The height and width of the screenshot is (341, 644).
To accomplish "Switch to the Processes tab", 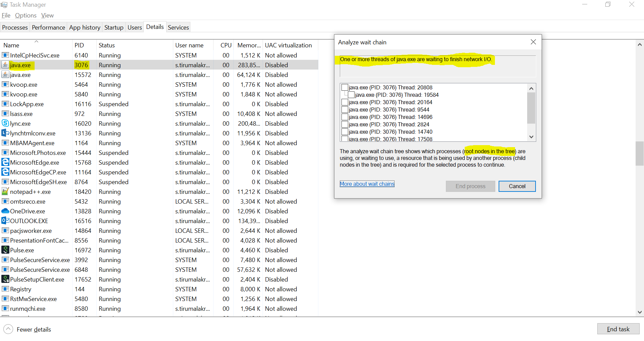I will pyautogui.click(x=15, y=27).
